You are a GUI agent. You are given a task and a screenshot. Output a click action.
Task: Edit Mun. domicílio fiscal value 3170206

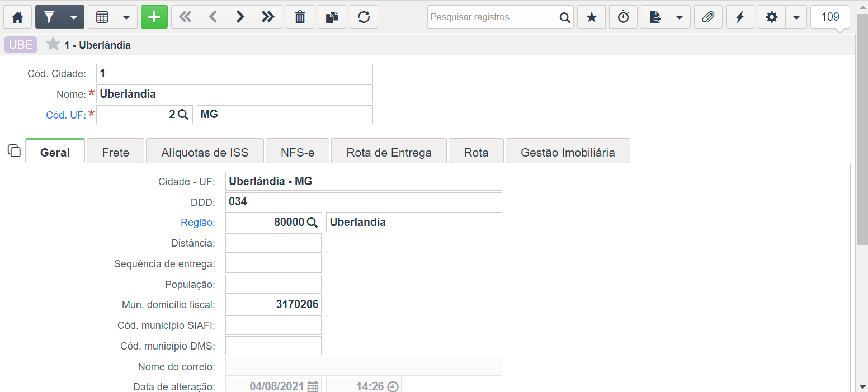pos(273,305)
